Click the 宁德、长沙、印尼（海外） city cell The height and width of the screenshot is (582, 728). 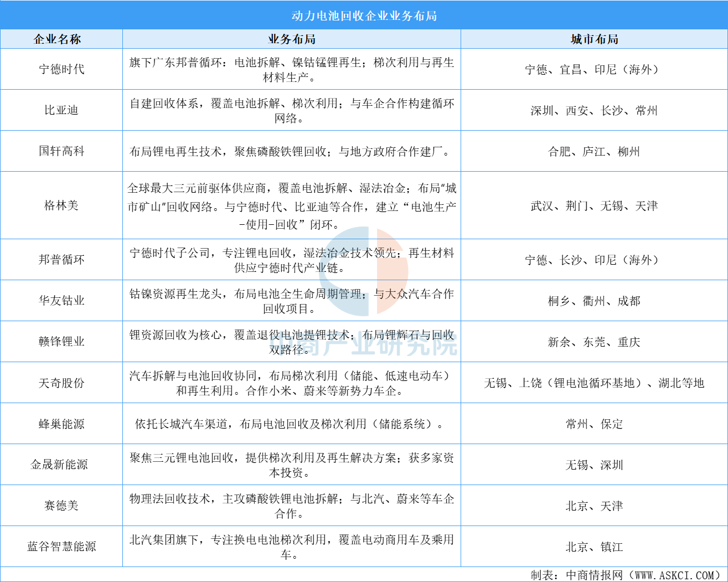594,260
